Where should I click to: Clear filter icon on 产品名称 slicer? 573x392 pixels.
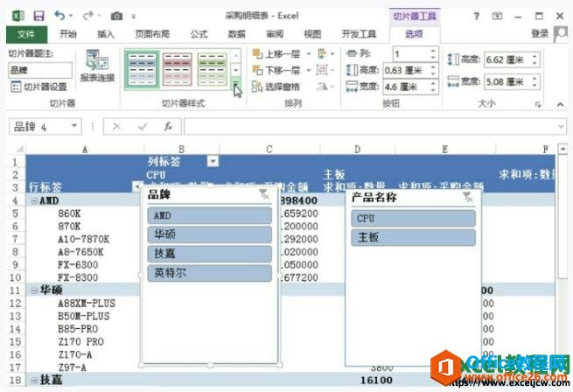click(x=467, y=198)
